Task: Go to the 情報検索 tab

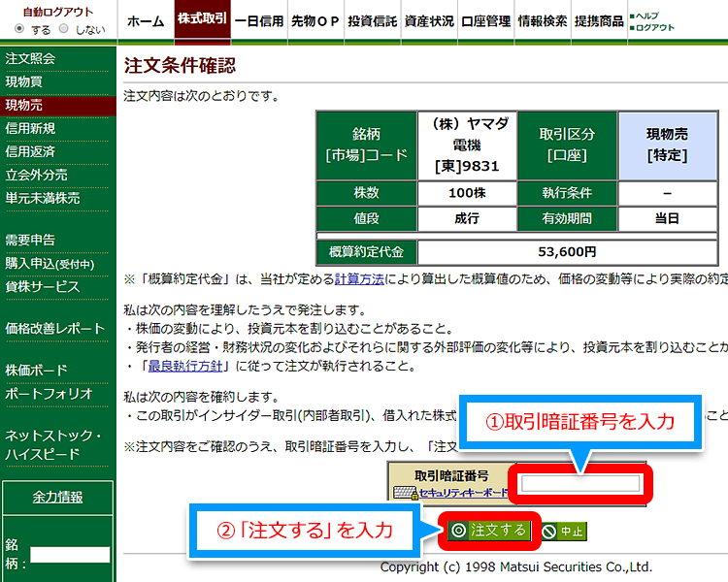Action: pos(543,21)
